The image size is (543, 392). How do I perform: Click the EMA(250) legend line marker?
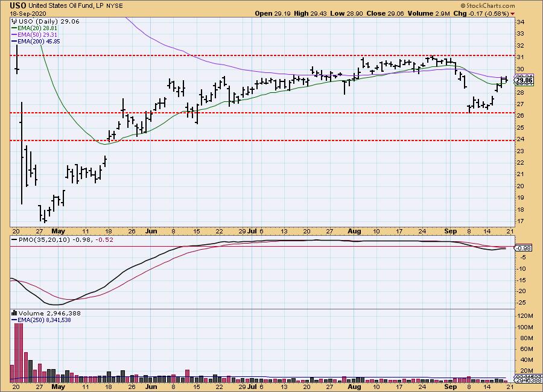(14, 320)
